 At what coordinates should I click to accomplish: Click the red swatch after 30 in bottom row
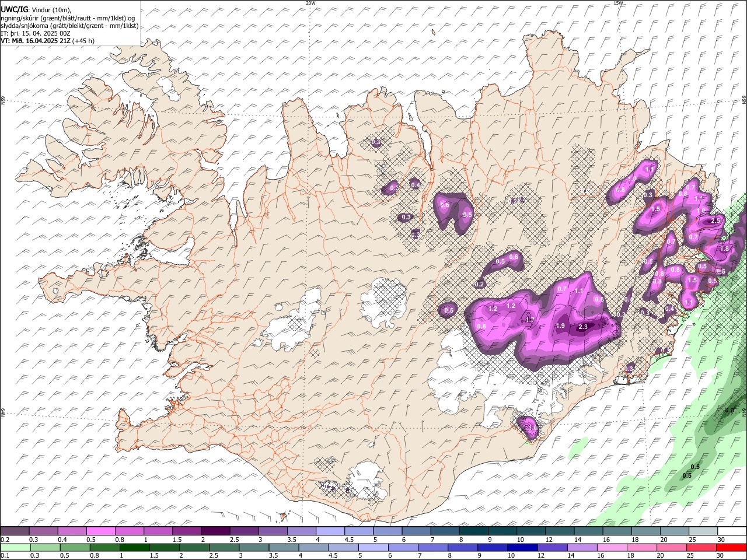coord(731,547)
